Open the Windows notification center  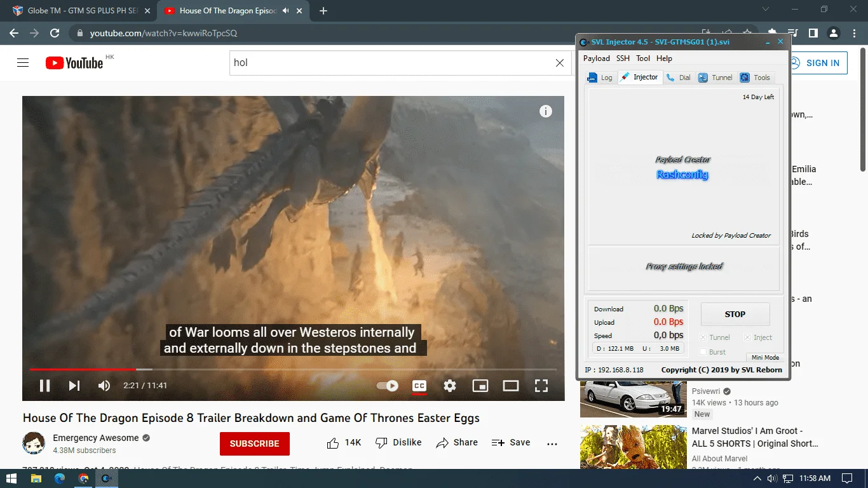point(846,478)
